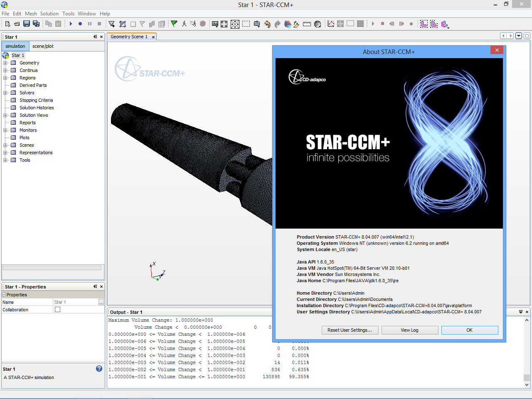The height and width of the screenshot is (399, 532).
Task: Click the yellow Undo View arrow icon
Action: click(x=267, y=24)
